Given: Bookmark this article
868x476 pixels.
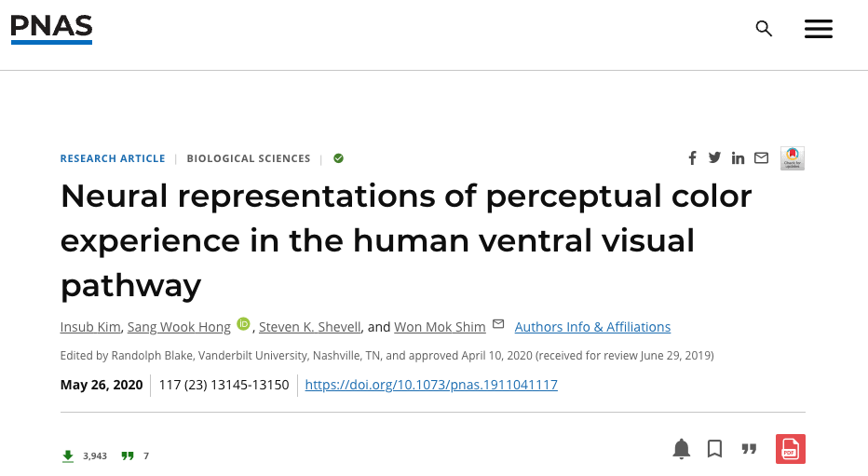Looking at the screenshot, I should coord(714,449).
